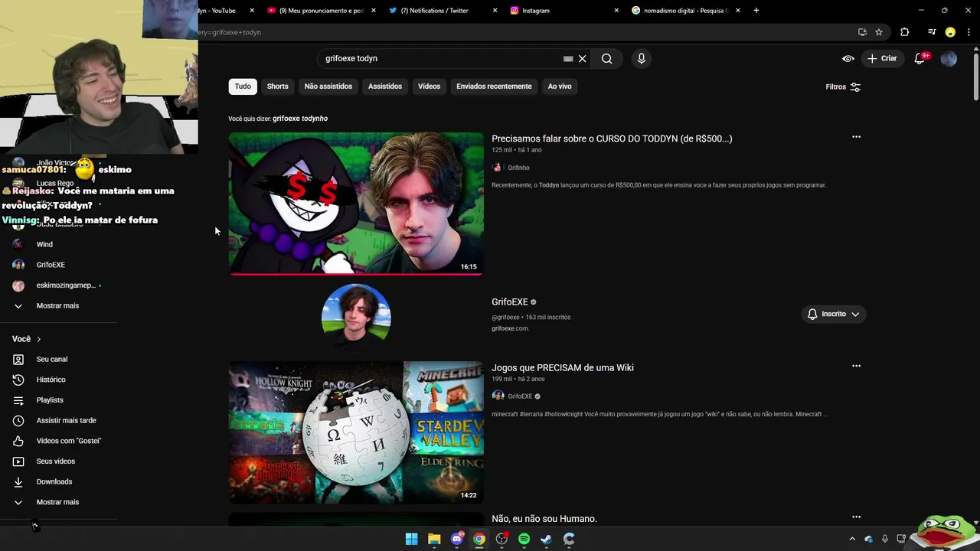
Task: Click the eye icon next to Criar
Action: pyautogui.click(x=848, y=58)
